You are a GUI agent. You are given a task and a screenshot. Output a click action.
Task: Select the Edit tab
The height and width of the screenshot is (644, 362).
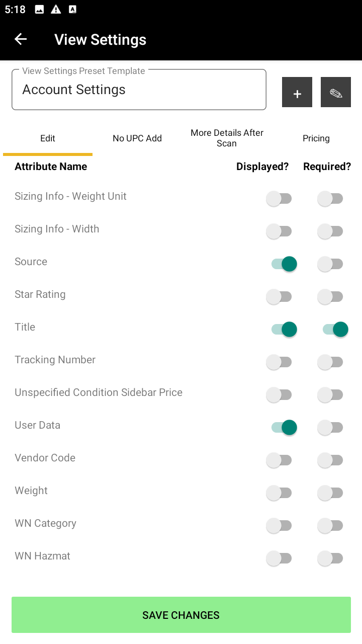48,138
